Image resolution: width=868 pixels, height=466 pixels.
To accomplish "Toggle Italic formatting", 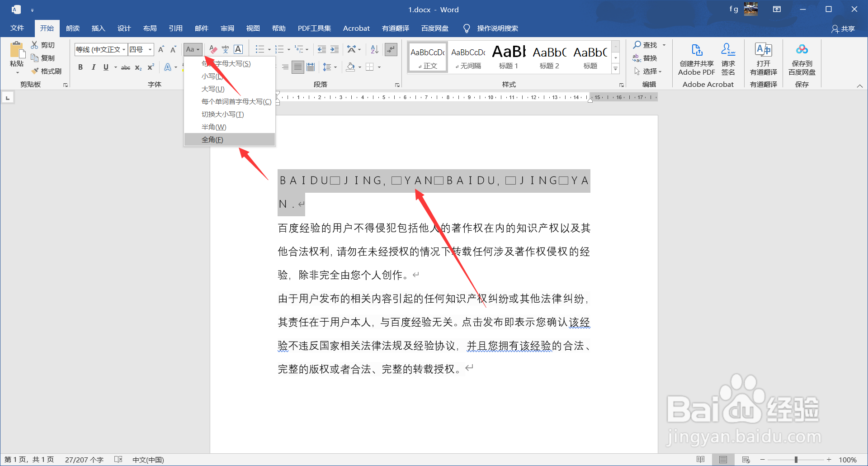I will pos(93,67).
